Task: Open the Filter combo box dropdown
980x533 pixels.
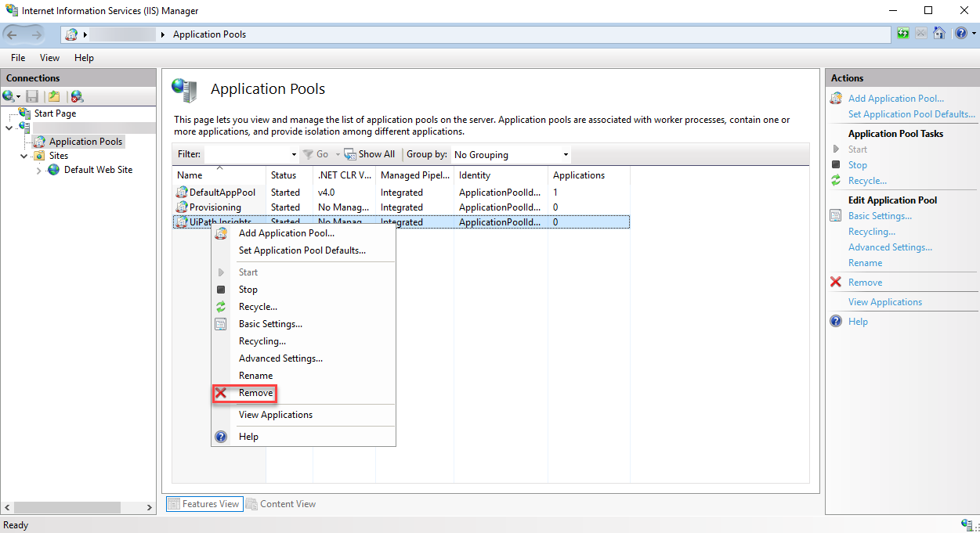Action: tap(294, 155)
